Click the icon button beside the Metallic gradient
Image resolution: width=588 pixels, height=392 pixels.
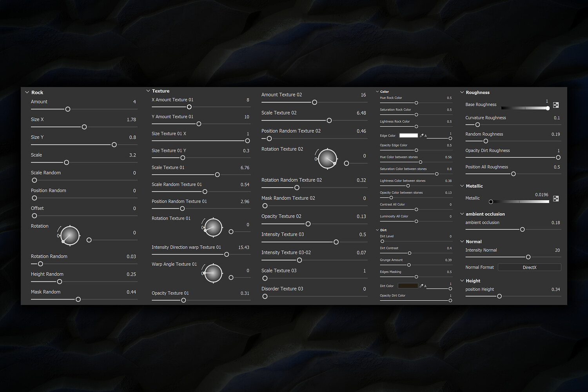(556, 199)
